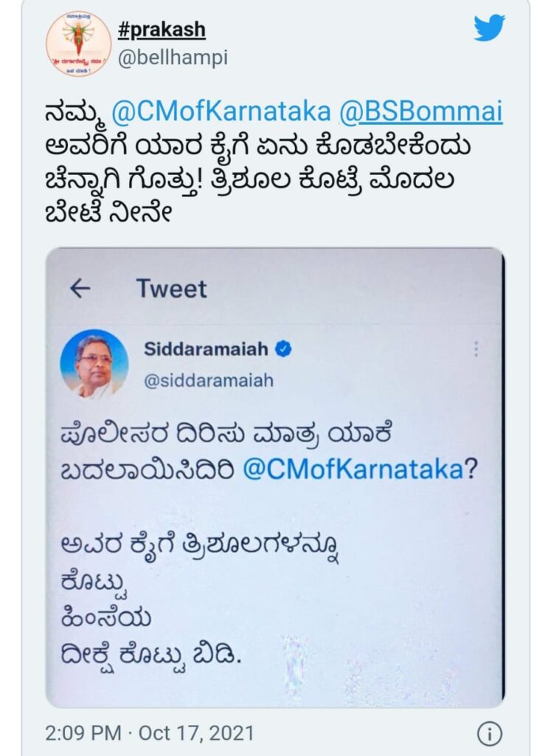Tap the info icon beside the date

[489, 735]
